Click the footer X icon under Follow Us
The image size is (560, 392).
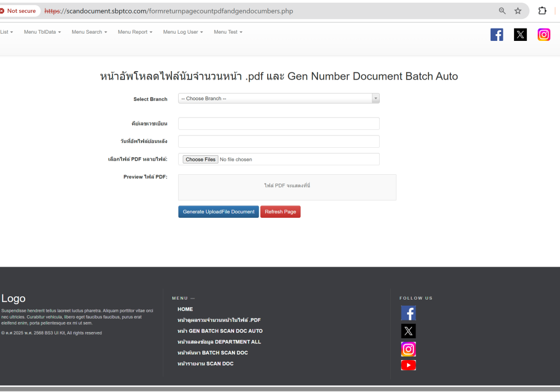coord(408,331)
